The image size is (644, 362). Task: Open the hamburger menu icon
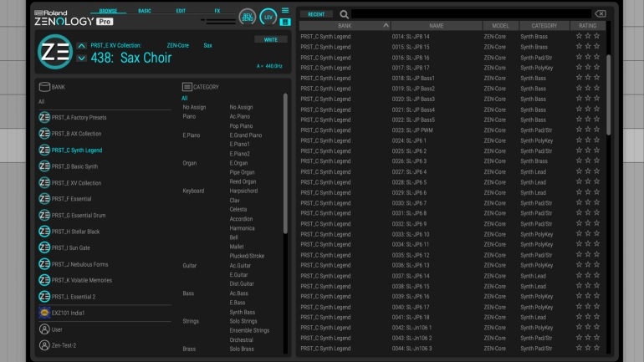pos(285,10)
